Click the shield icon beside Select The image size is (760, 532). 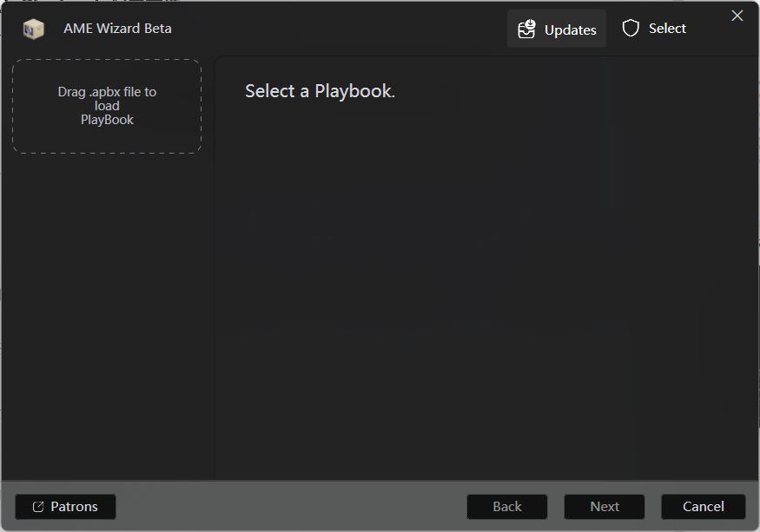click(631, 29)
